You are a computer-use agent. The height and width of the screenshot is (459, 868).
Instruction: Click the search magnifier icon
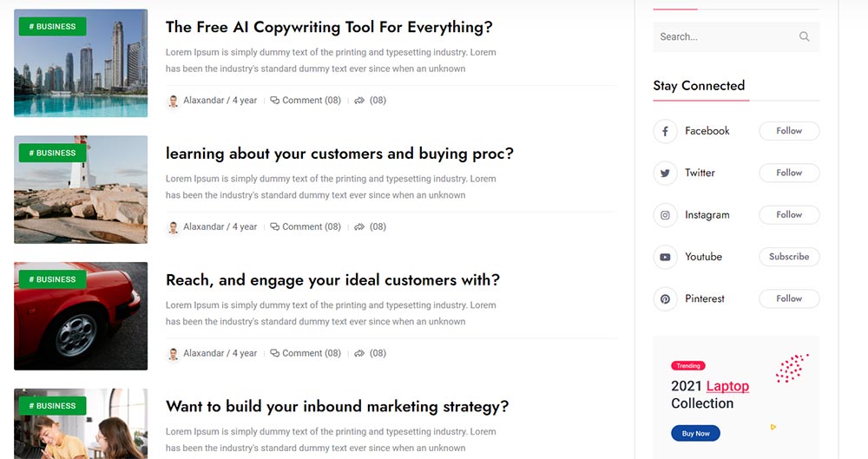(804, 36)
